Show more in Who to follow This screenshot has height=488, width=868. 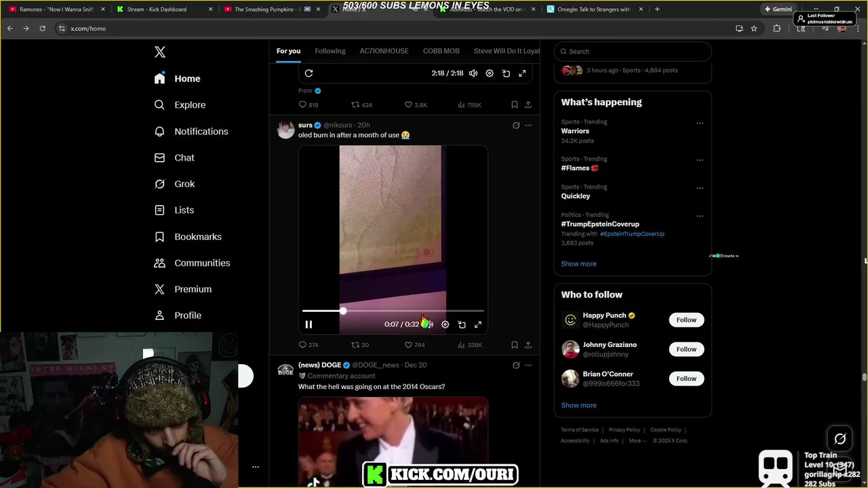coord(578,405)
